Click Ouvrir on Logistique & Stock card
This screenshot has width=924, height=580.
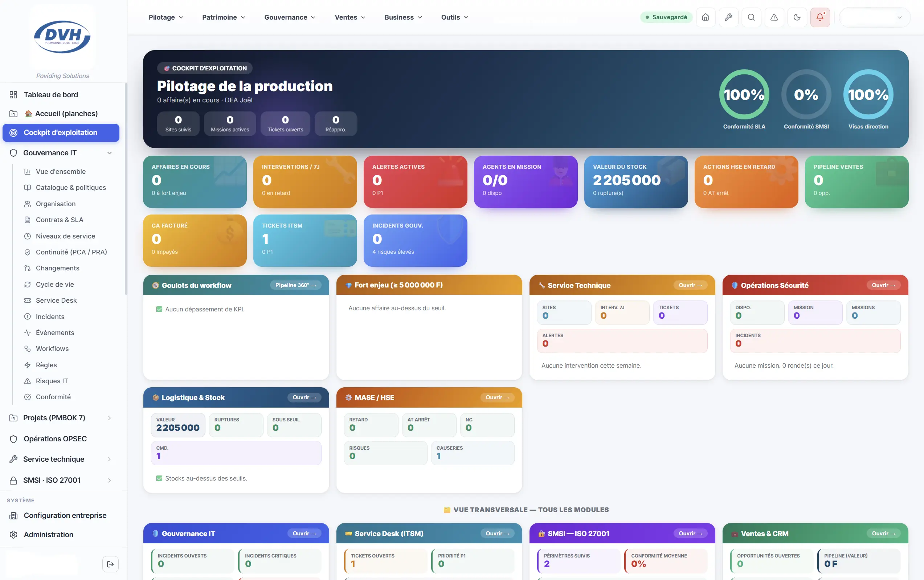(304, 398)
